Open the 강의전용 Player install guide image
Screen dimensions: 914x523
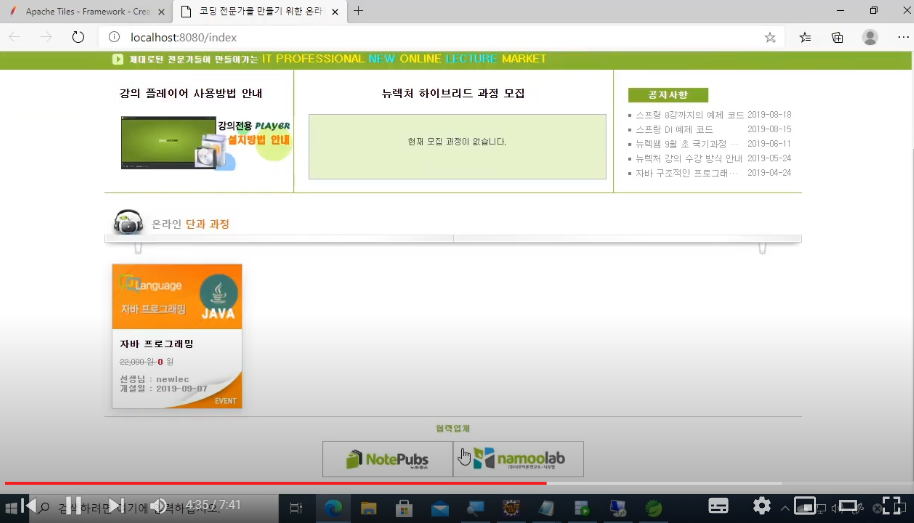point(205,142)
